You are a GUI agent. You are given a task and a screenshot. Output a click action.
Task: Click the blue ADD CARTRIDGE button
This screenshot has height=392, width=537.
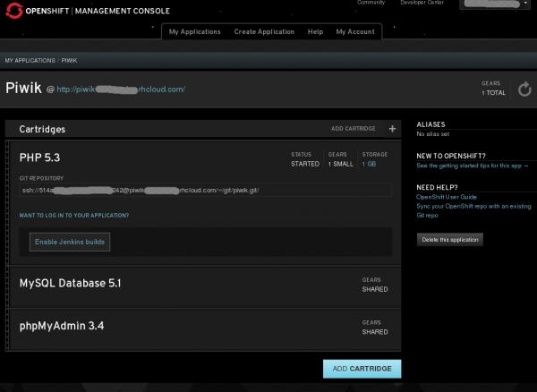point(362,369)
